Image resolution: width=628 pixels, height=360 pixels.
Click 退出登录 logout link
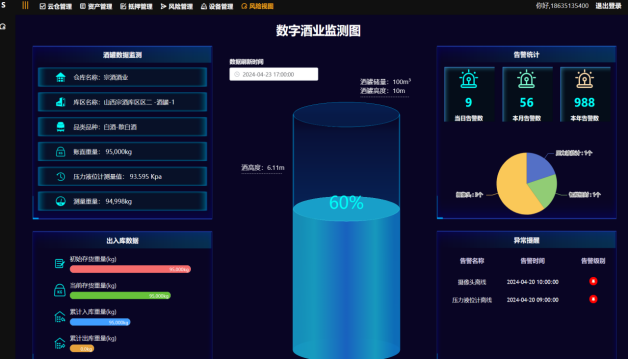608,6
